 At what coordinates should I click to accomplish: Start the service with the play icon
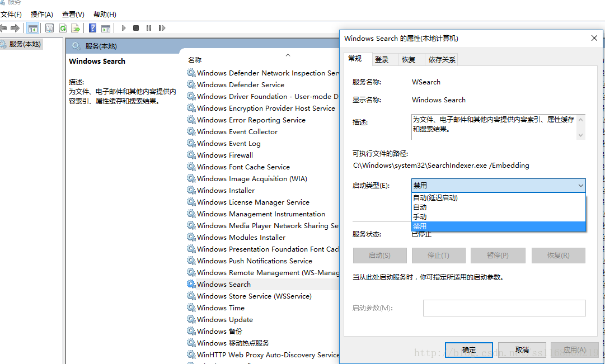124,28
